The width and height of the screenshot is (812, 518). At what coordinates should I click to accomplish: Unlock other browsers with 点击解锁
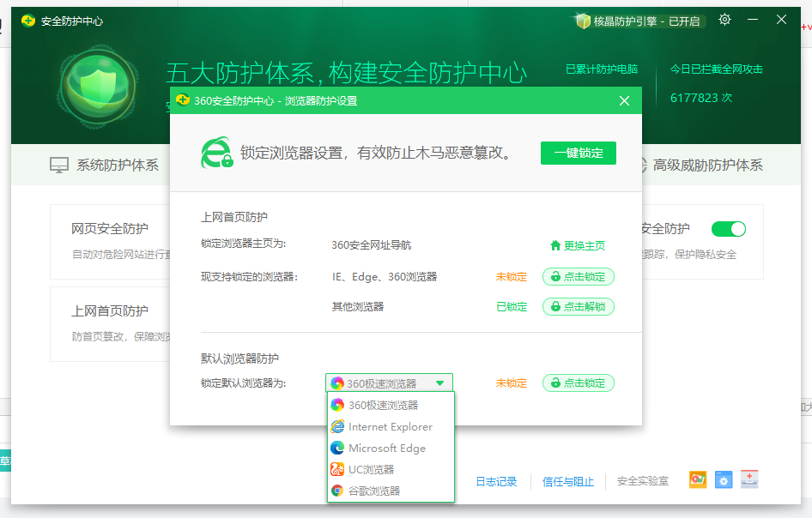[x=578, y=306]
